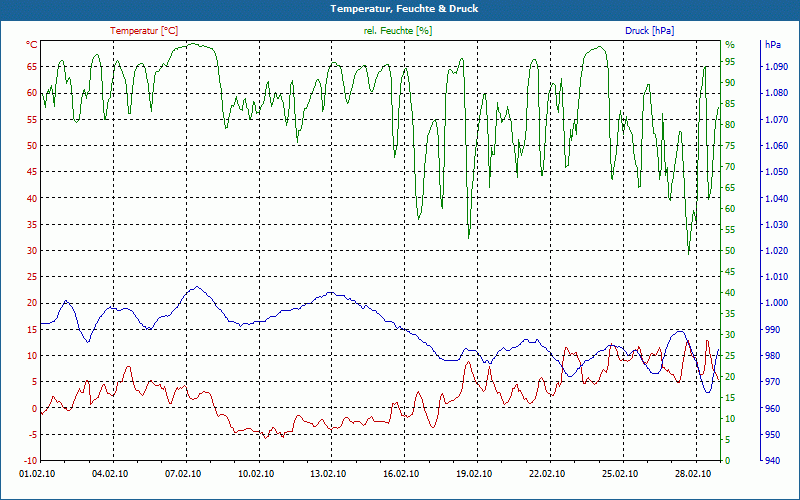The image size is (800, 500).
Task: Click value 960 on blue pressure axis
Action: [x=773, y=408]
